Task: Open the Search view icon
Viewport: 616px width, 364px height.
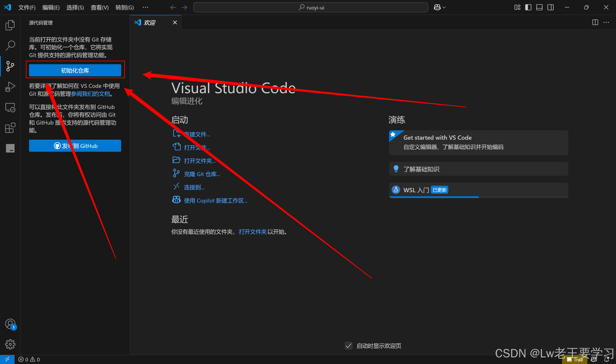Action: pos(10,46)
